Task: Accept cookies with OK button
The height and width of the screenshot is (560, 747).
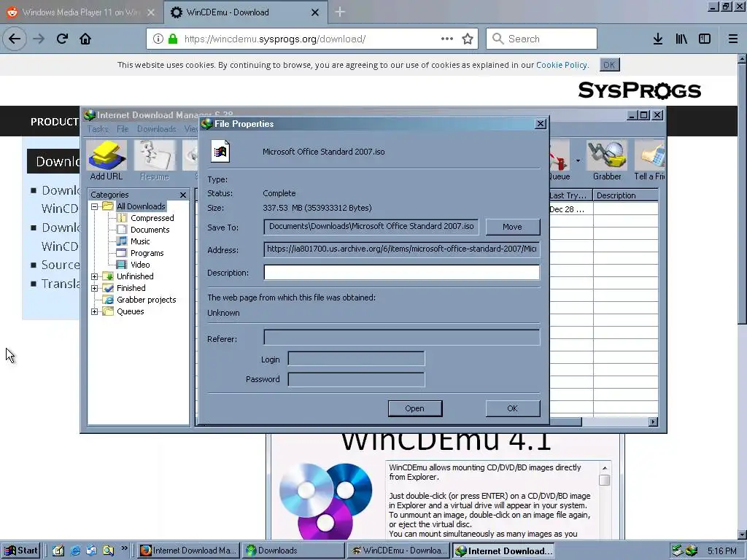Action: coord(609,65)
